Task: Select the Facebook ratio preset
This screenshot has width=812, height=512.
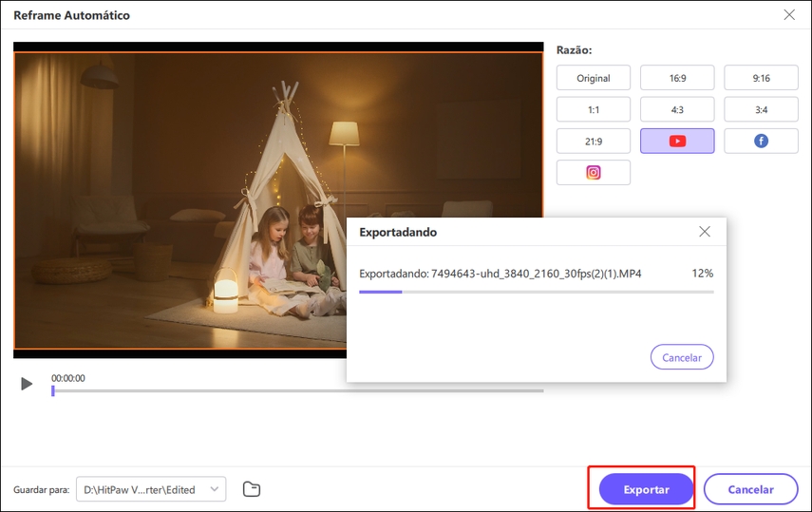Action: point(761,141)
